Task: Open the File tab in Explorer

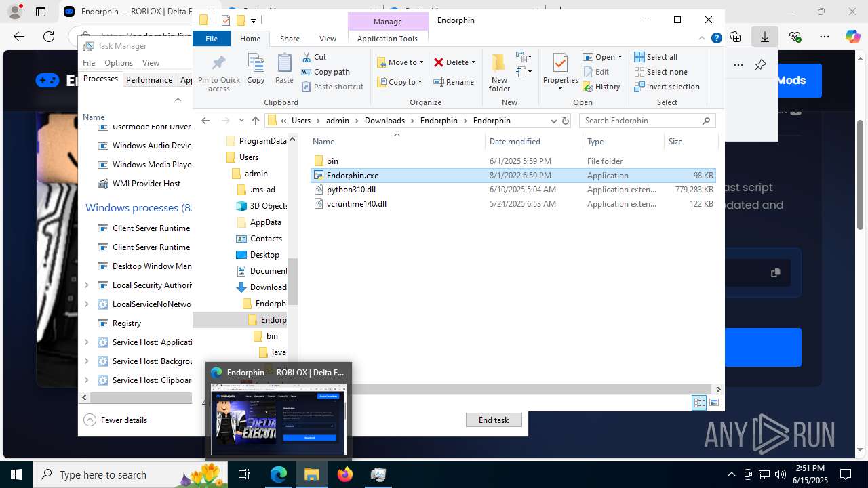Action: pyautogui.click(x=212, y=39)
